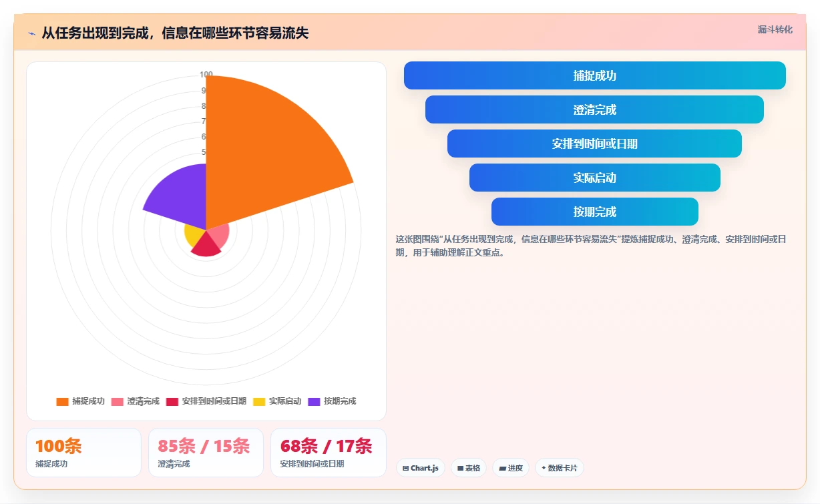Open the 85条 / 15条 澄清完成 card
This screenshot has height=504, width=820.
(x=206, y=453)
